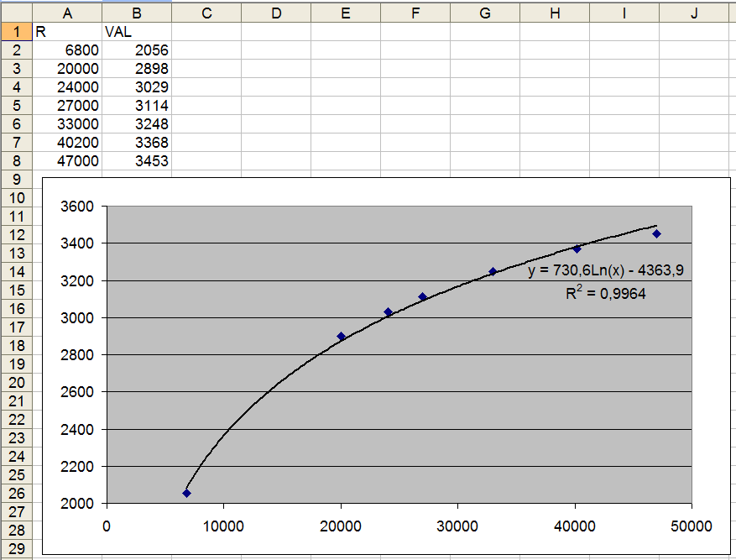Select column E header
The height and width of the screenshot is (560, 736).
coord(346,13)
